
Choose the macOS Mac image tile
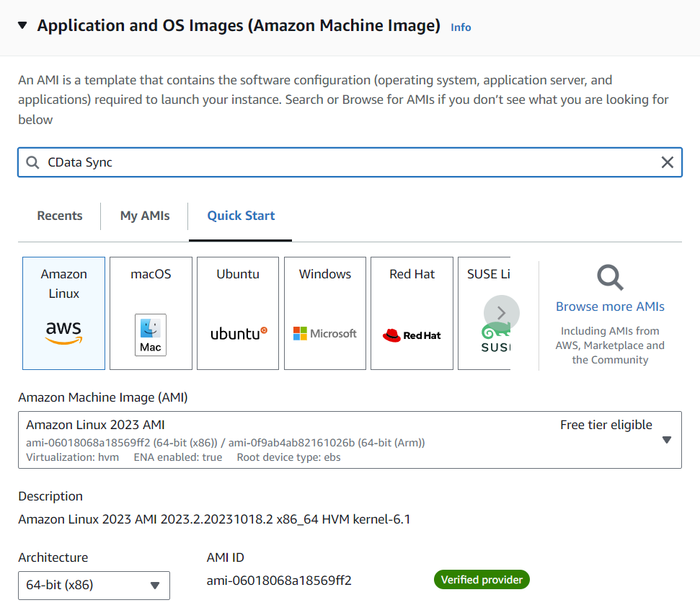[151, 313]
